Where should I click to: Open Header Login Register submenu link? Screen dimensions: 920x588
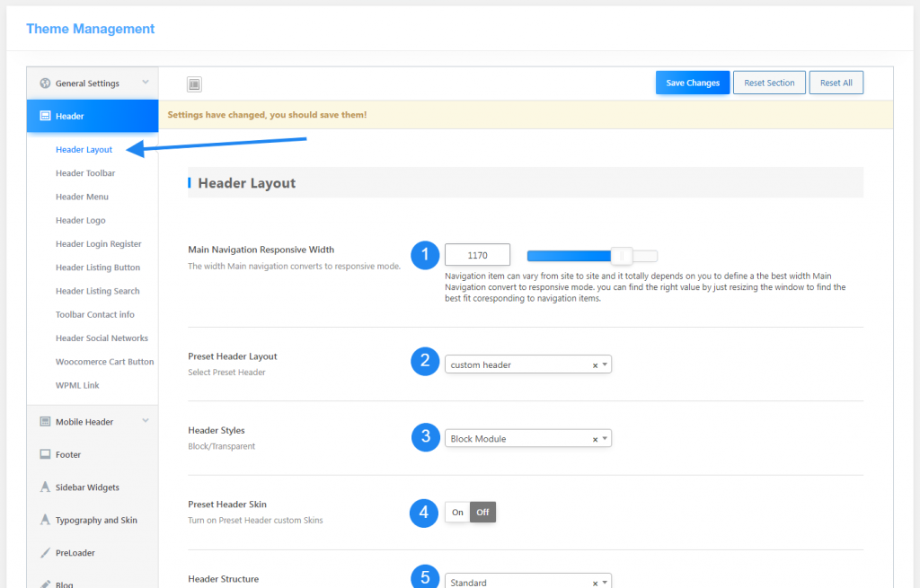click(98, 244)
